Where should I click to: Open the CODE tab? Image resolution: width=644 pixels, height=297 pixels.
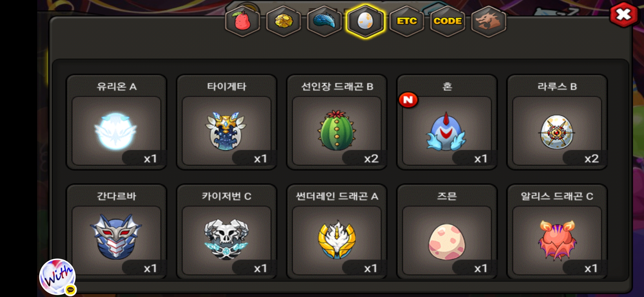point(447,21)
